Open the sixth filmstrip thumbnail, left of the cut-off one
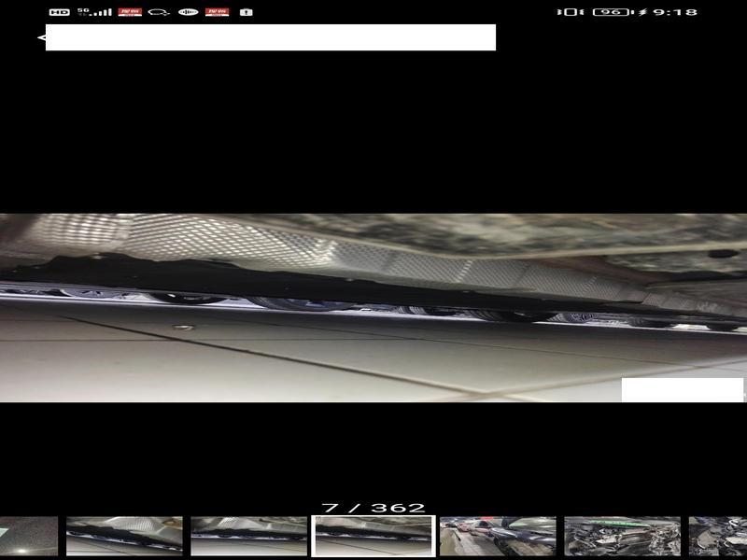 pyautogui.click(x=622, y=536)
